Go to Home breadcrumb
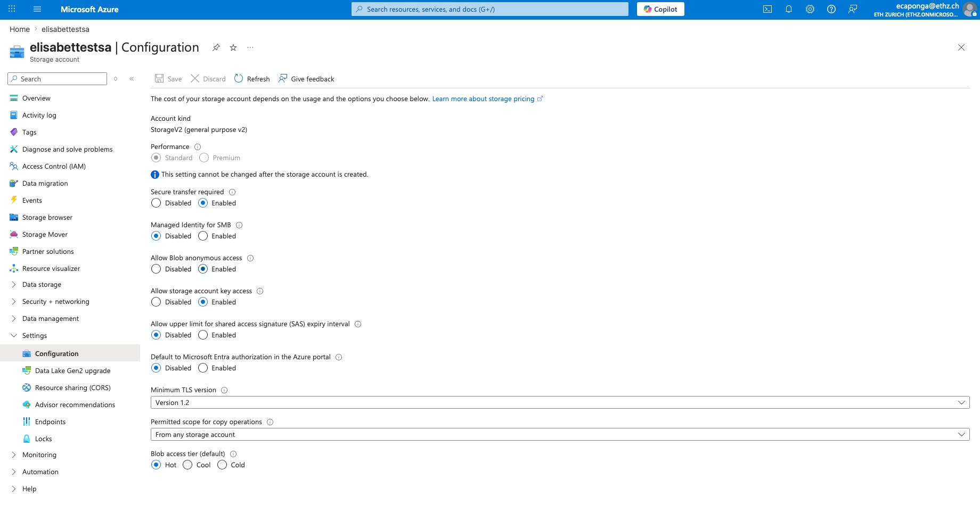 tap(20, 29)
